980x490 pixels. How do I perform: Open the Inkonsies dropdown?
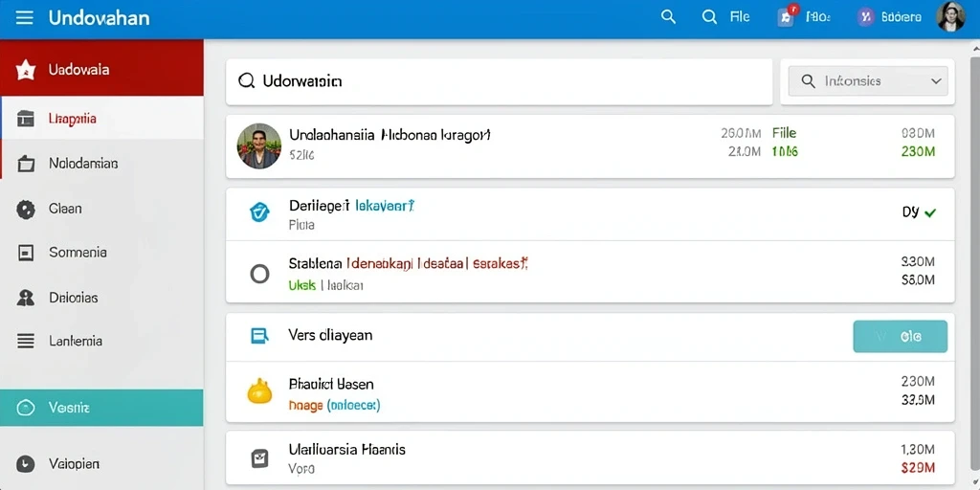868,81
